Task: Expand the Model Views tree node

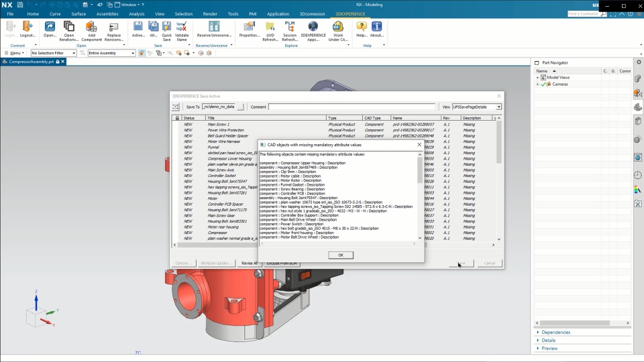Action: coord(537,78)
